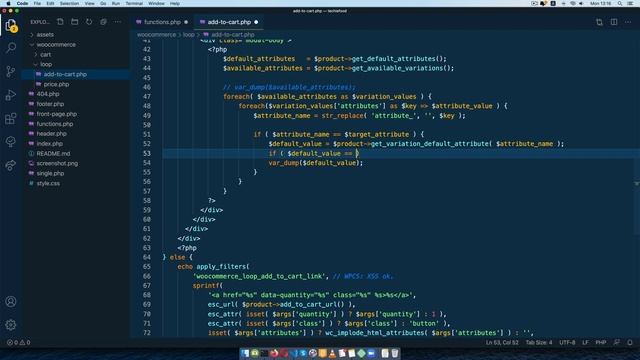Image resolution: width=640 pixels, height=360 pixels.
Task: Open front-page.php in the file tree
Action: click(57, 114)
